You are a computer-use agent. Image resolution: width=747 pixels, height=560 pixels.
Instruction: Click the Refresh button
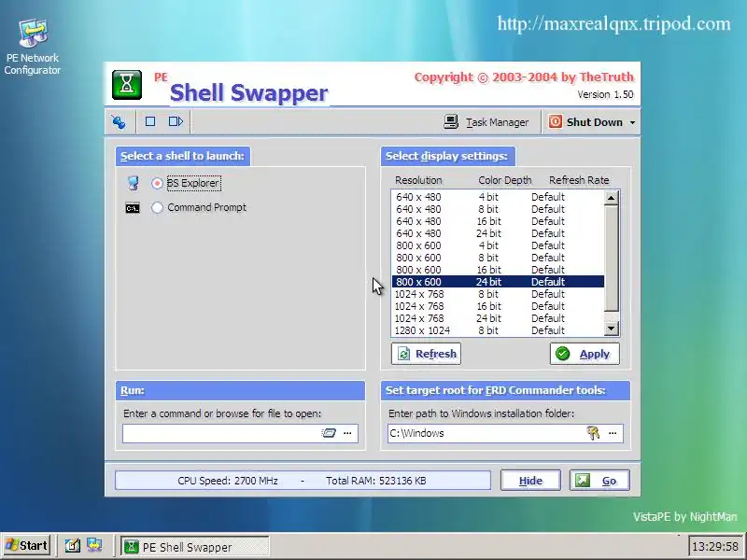pos(426,354)
